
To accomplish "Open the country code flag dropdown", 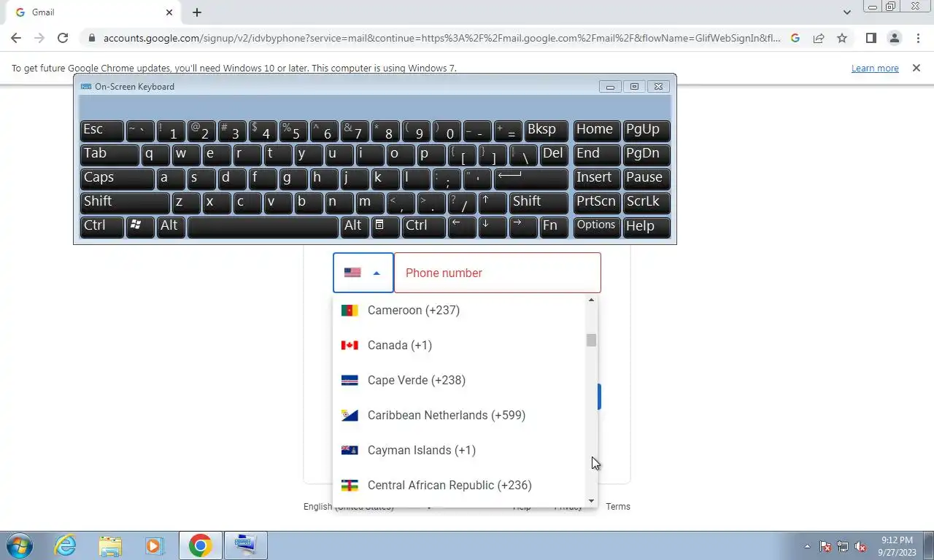I will pos(363,273).
